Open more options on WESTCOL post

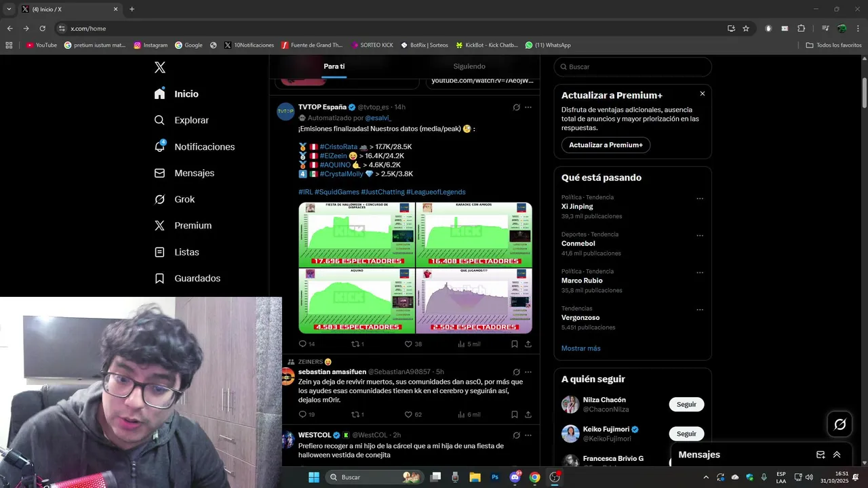(x=528, y=435)
